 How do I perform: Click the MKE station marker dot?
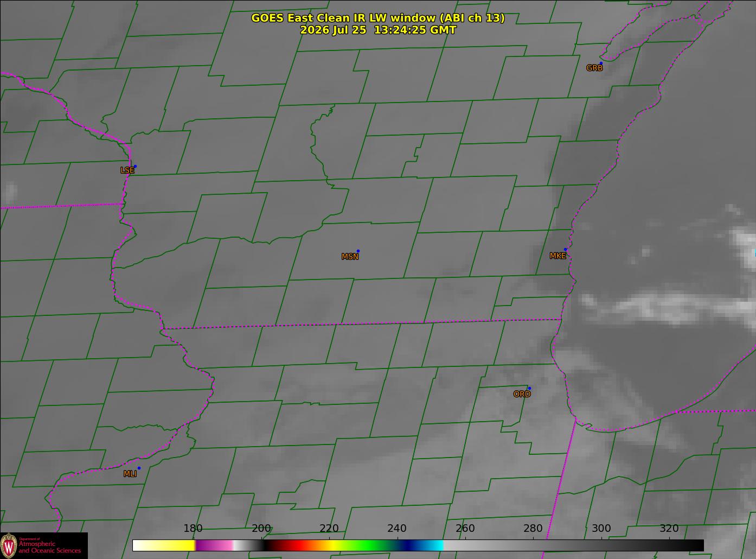click(x=566, y=250)
